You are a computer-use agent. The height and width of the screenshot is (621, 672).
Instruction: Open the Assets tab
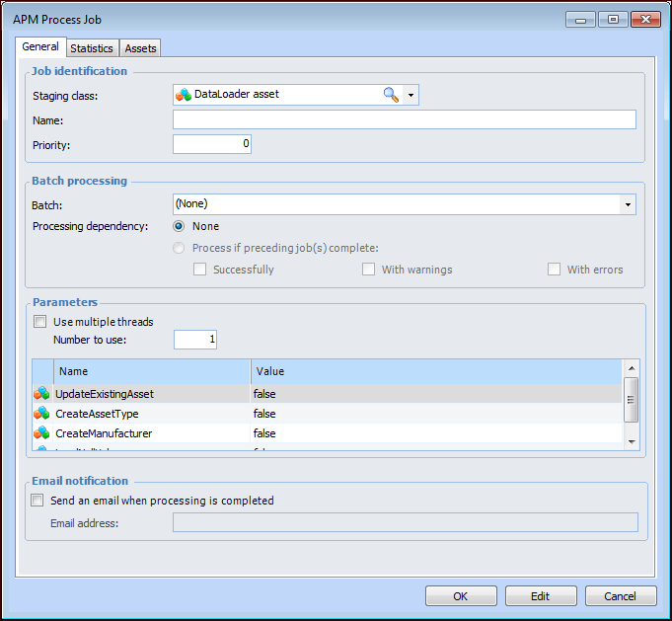140,48
